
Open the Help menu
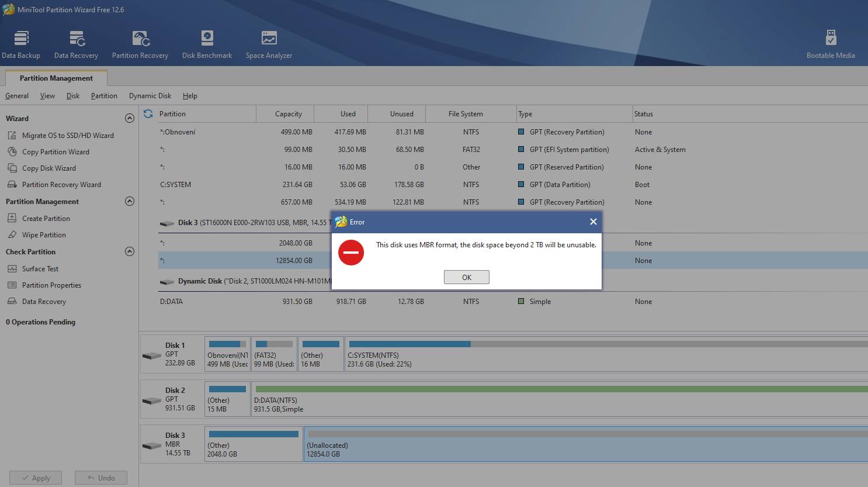pos(190,96)
